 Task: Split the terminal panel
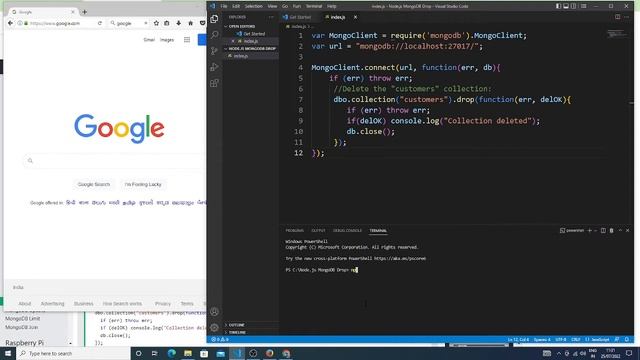point(603,231)
